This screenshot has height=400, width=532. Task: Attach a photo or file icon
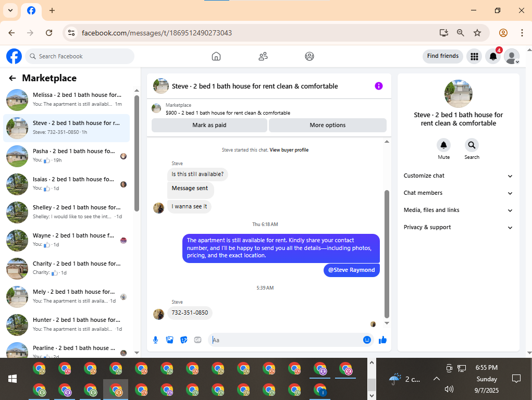click(170, 340)
